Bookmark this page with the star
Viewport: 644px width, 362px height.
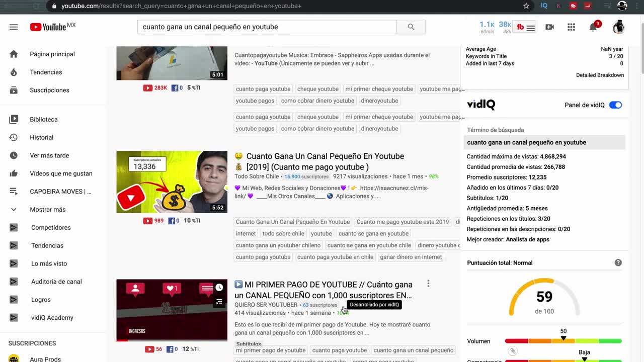526,6
